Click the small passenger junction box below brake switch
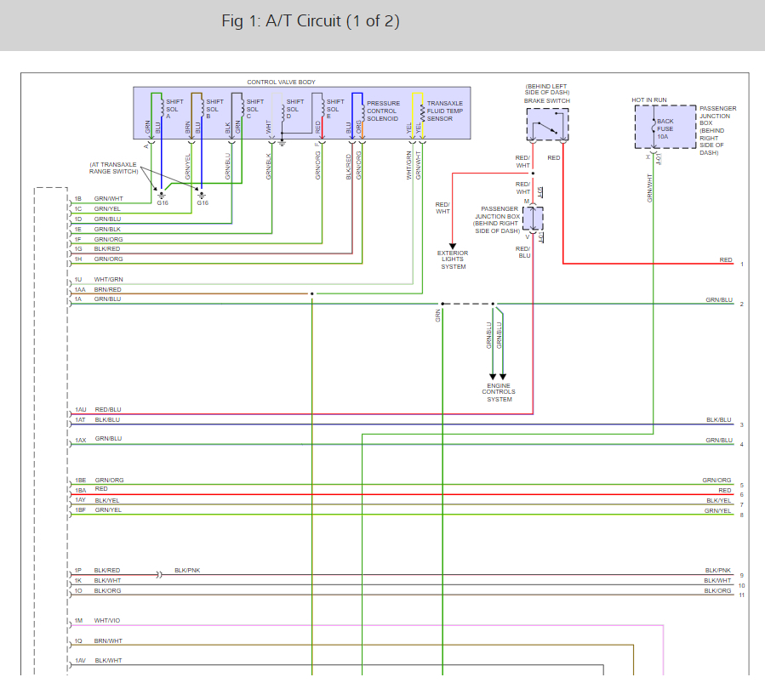The height and width of the screenshot is (700, 765). pos(533,219)
